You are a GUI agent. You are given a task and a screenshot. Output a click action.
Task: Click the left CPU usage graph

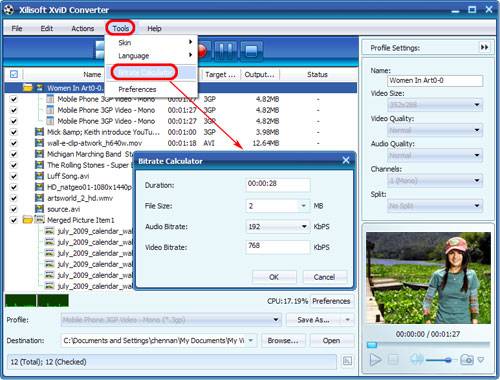coord(21,301)
